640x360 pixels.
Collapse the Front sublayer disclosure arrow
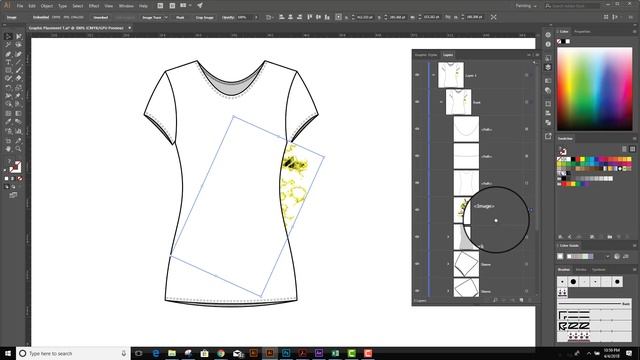point(441,102)
